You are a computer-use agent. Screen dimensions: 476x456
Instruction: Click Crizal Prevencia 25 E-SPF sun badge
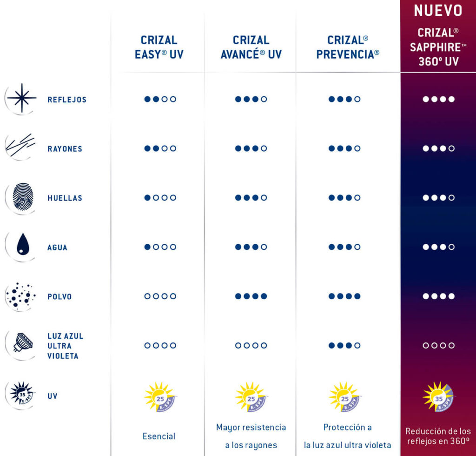(344, 397)
